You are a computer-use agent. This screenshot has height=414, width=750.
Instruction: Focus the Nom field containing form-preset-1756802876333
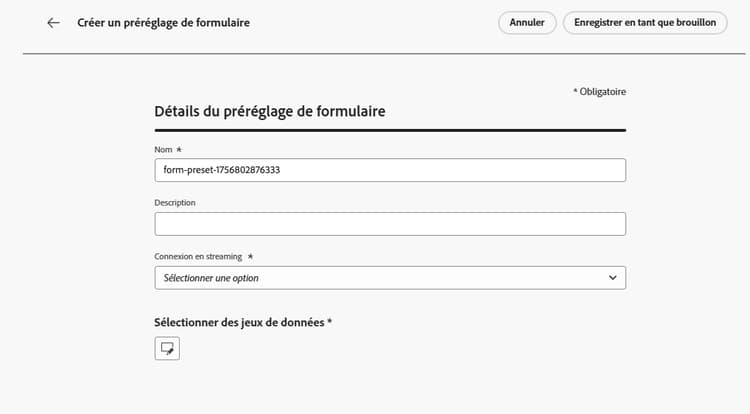click(x=390, y=170)
